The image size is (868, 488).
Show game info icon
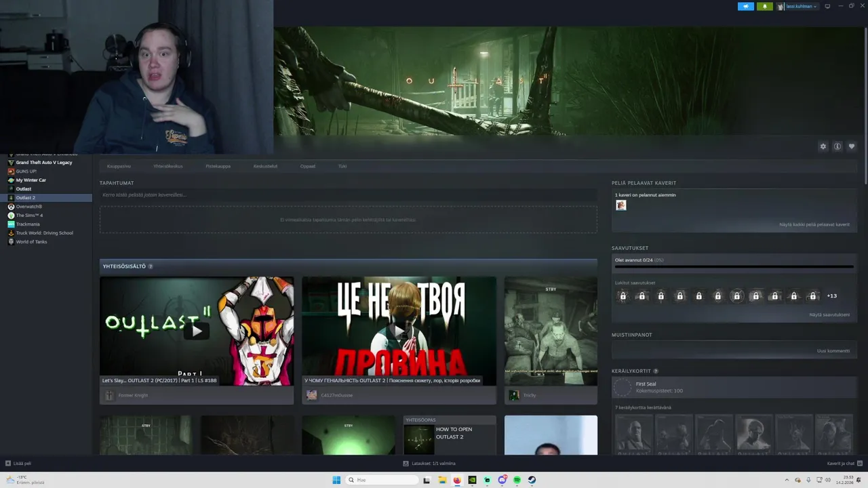tap(837, 146)
